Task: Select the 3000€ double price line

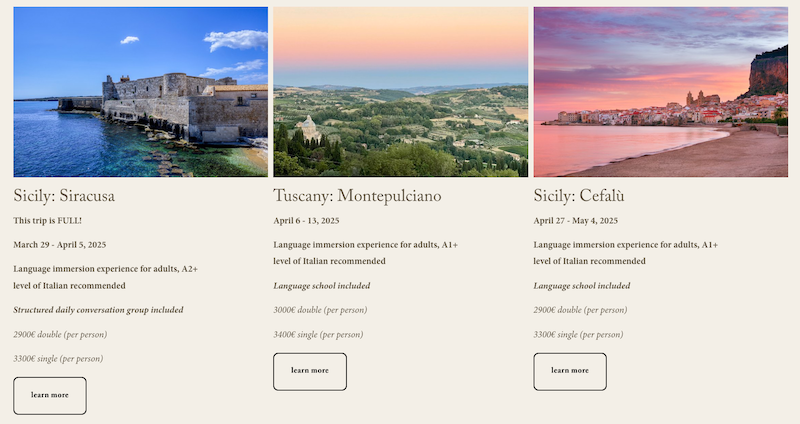Action: pyautogui.click(x=320, y=310)
